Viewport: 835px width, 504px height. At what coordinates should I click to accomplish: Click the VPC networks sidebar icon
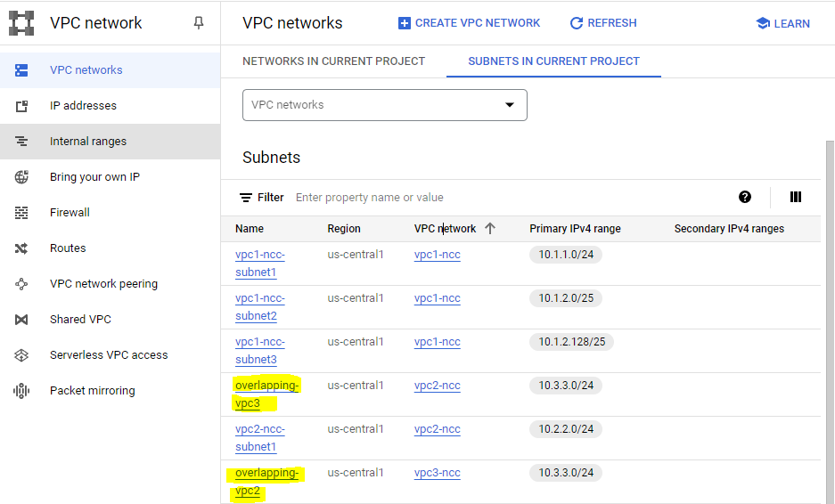pos(21,70)
